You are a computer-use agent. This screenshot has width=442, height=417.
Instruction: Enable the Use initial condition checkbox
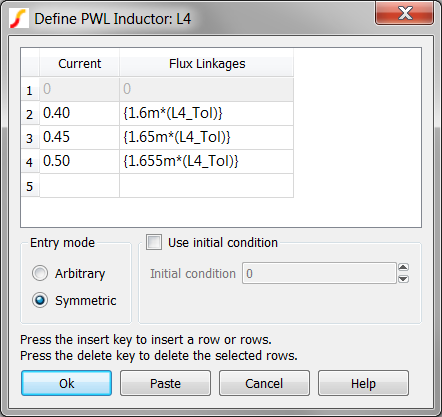154,242
